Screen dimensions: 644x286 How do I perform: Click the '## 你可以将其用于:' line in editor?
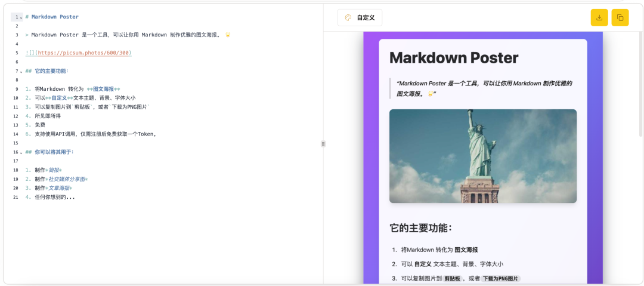[49, 152]
